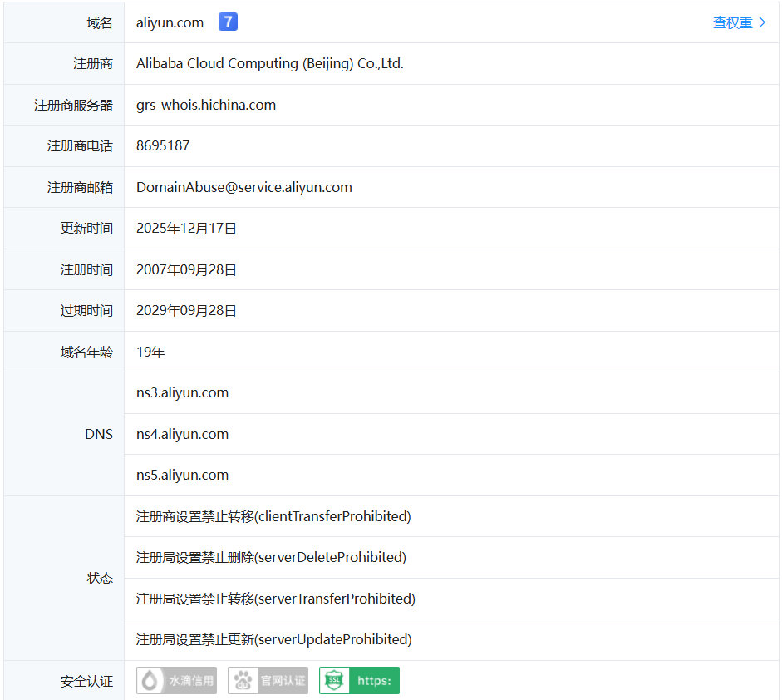
Task: Click domain age value 19年
Action: click(150, 352)
